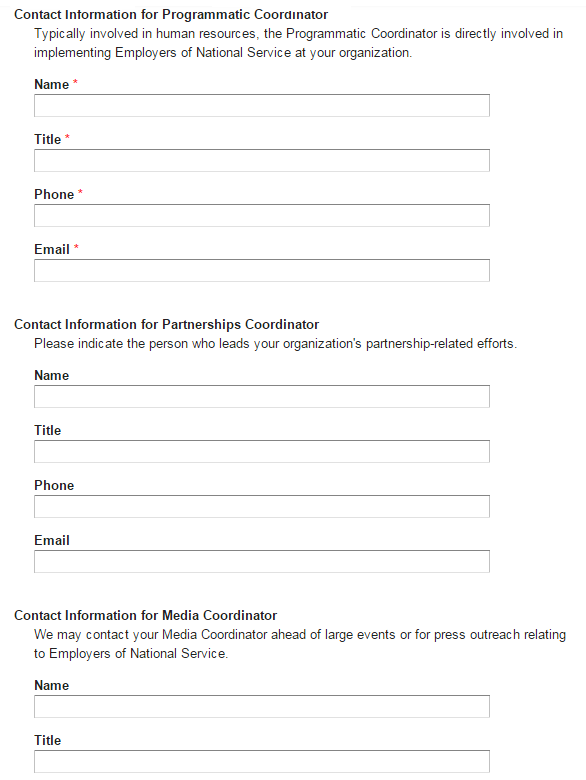Screen dimensions: 586x780
Task: Click the Media Coordinator Name input field
Action: (x=262, y=706)
